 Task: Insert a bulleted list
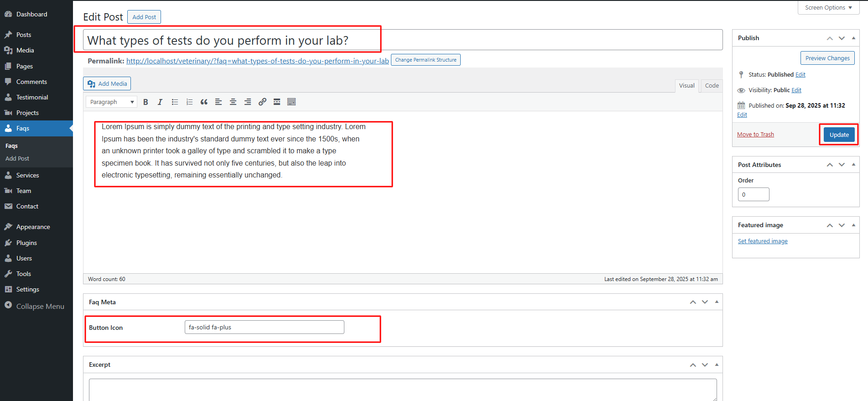click(175, 102)
